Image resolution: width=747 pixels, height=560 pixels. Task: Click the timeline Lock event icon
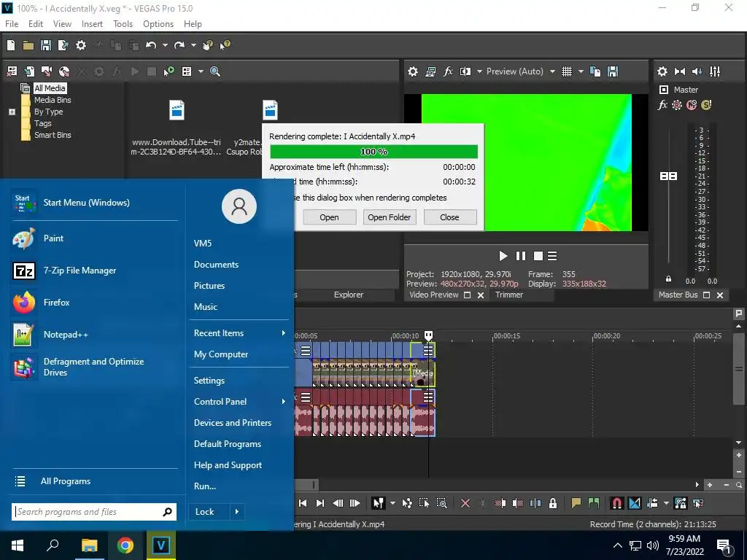click(553, 503)
